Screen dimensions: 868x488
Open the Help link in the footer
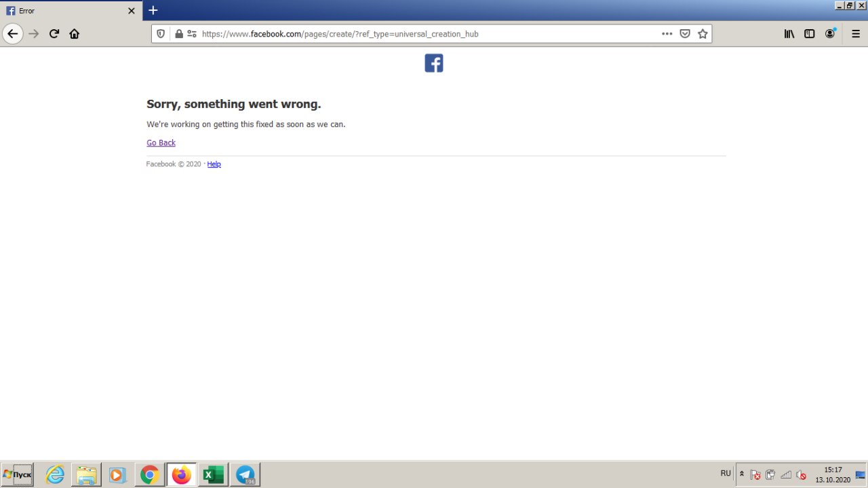coord(214,164)
